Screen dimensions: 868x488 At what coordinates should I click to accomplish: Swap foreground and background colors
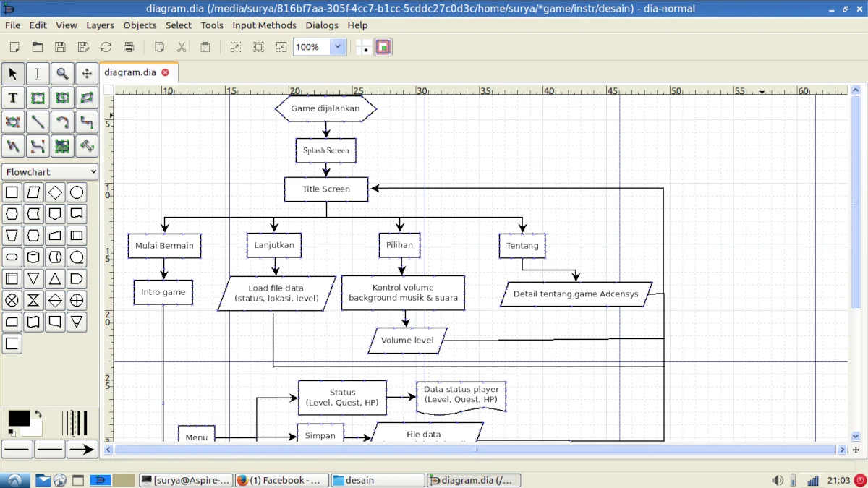(x=38, y=414)
